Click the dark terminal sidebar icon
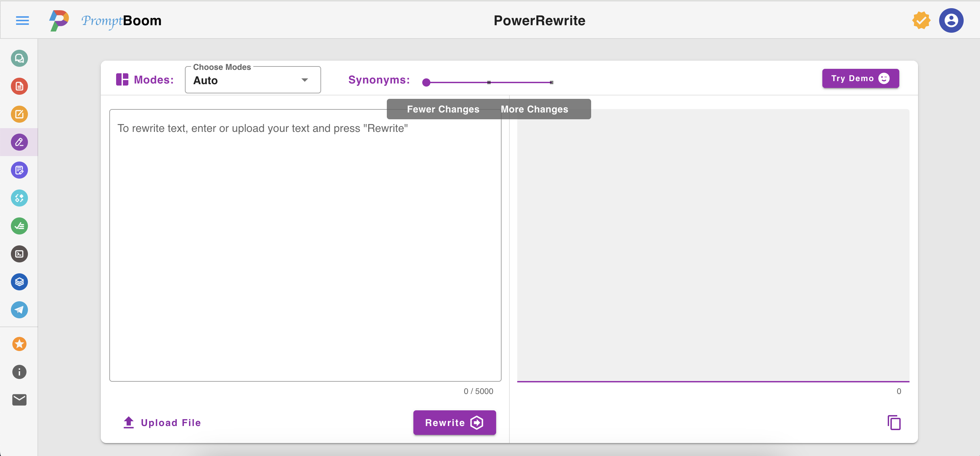Image resolution: width=980 pixels, height=456 pixels. (x=19, y=254)
